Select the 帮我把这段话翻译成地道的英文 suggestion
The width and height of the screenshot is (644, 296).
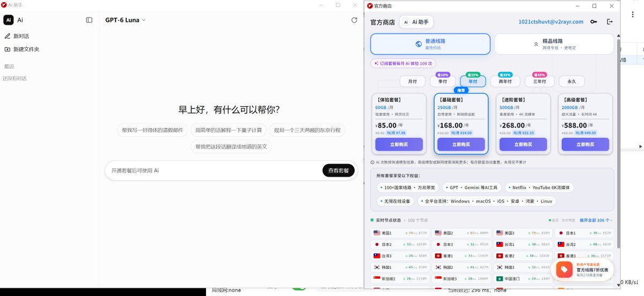[x=231, y=146]
